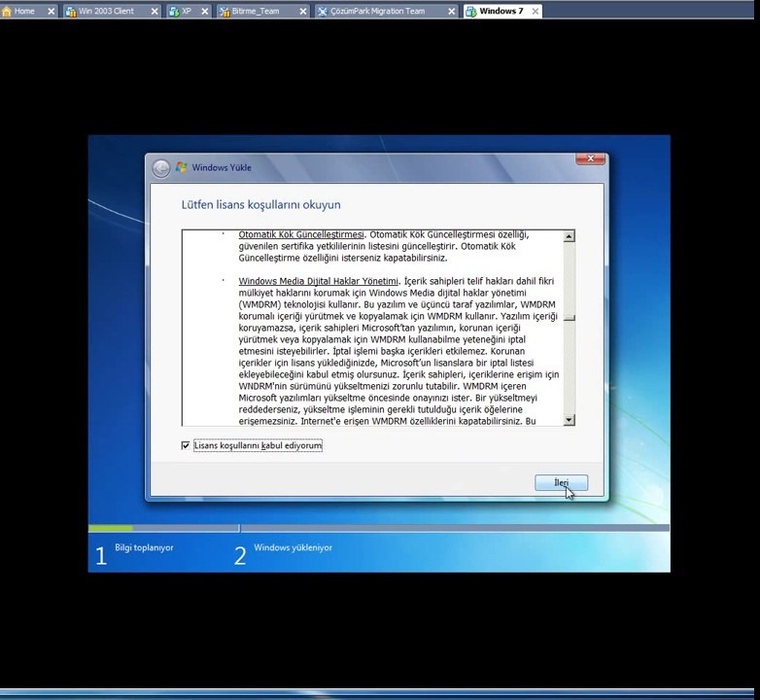This screenshot has height=700, width=760.
Task: Select the Windows 7 tab
Action: tap(501, 11)
